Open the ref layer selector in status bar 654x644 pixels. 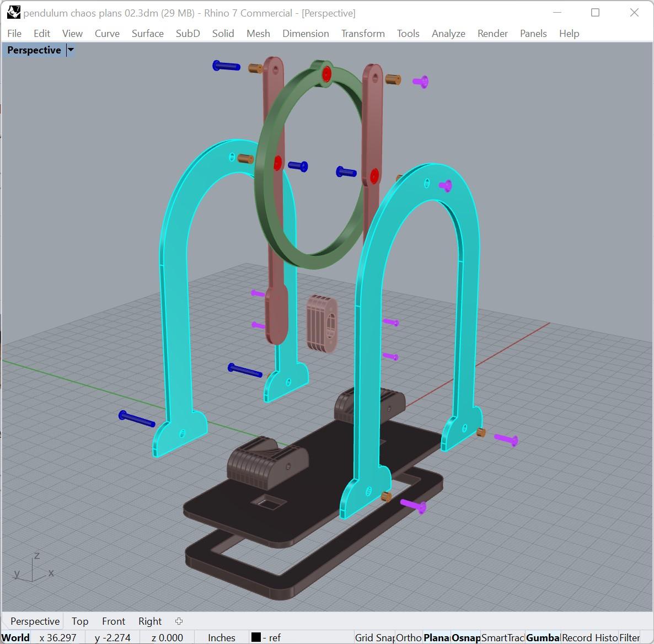pyautogui.click(x=266, y=637)
